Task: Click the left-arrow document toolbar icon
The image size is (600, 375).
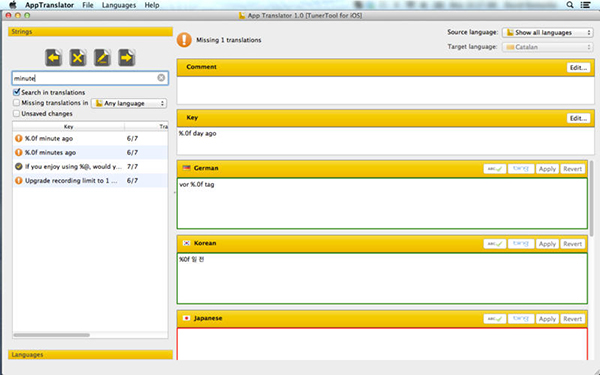Action: (54, 58)
